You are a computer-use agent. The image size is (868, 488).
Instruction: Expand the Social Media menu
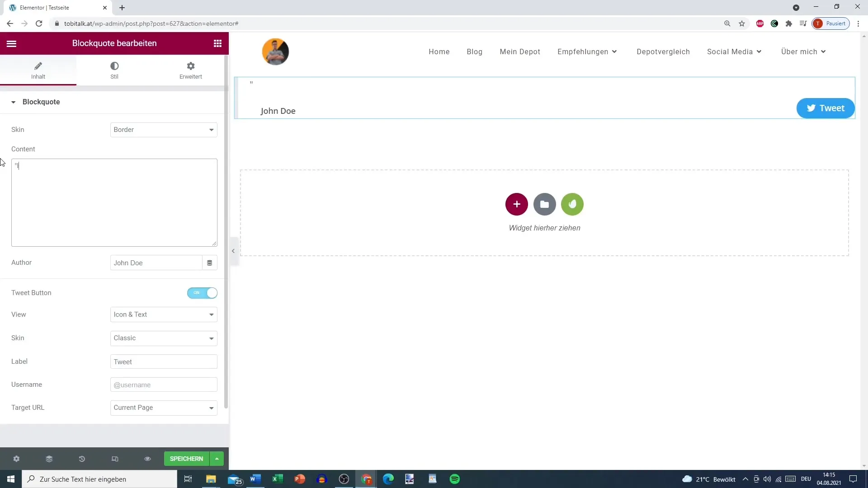point(735,52)
